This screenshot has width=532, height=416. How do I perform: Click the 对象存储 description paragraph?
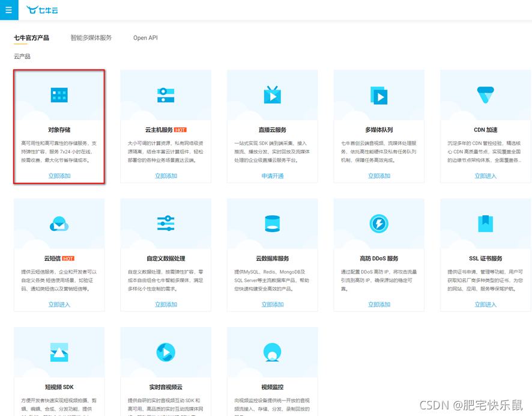59,152
